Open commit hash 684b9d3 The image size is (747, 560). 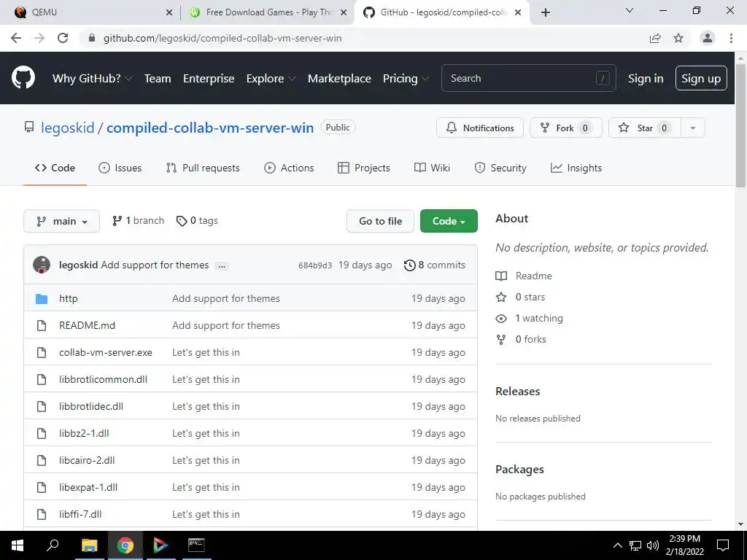pyautogui.click(x=315, y=265)
